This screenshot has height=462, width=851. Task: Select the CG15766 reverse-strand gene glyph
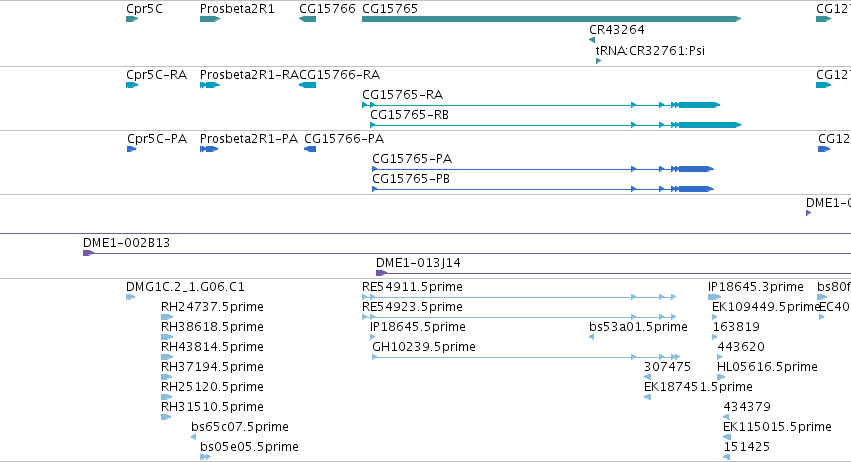coord(307,19)
